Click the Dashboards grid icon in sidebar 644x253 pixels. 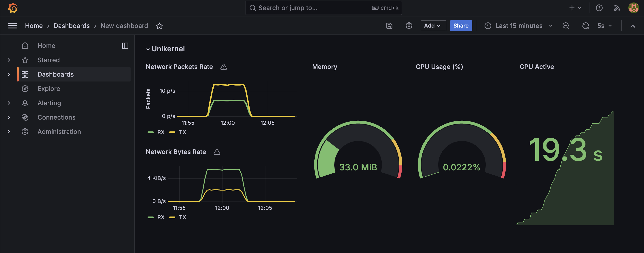click(25, 74)
